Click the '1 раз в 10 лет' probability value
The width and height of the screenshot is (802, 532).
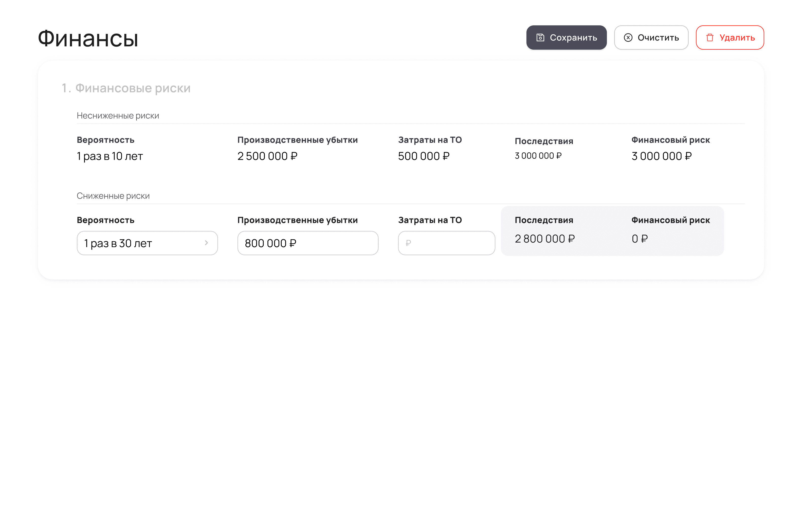click(x=110, y=156)
